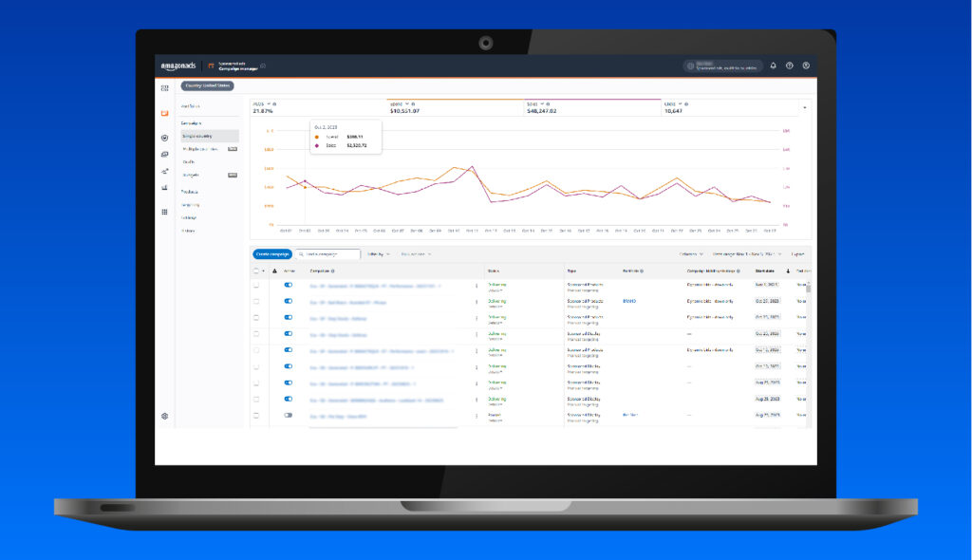Click the sidebar settings gear icon
The height and width of the screenshot is (560, 972).
point(165,416)
